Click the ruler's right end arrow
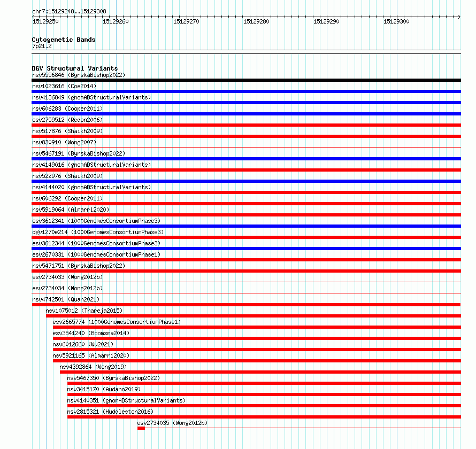Image resolution: width=476 pixels, height=449 pixels. (459, 17)
